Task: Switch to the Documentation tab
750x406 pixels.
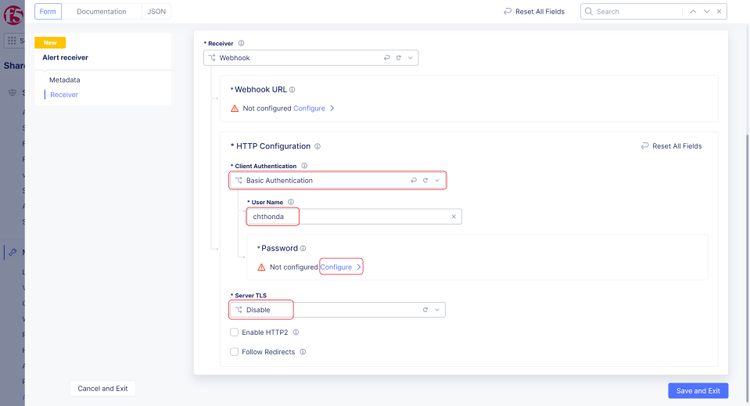Action: pos(101,12)
